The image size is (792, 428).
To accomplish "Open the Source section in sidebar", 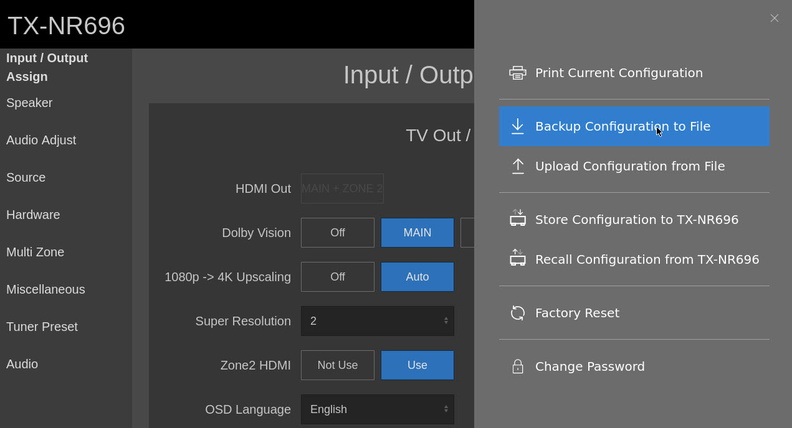I will [26, 177].
